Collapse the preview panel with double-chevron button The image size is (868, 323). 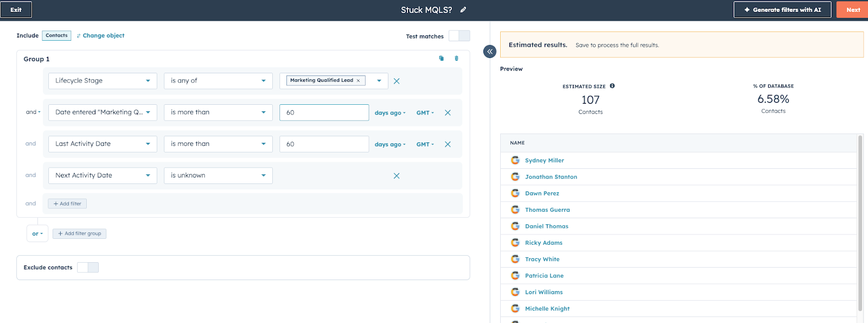click(489, 52)
